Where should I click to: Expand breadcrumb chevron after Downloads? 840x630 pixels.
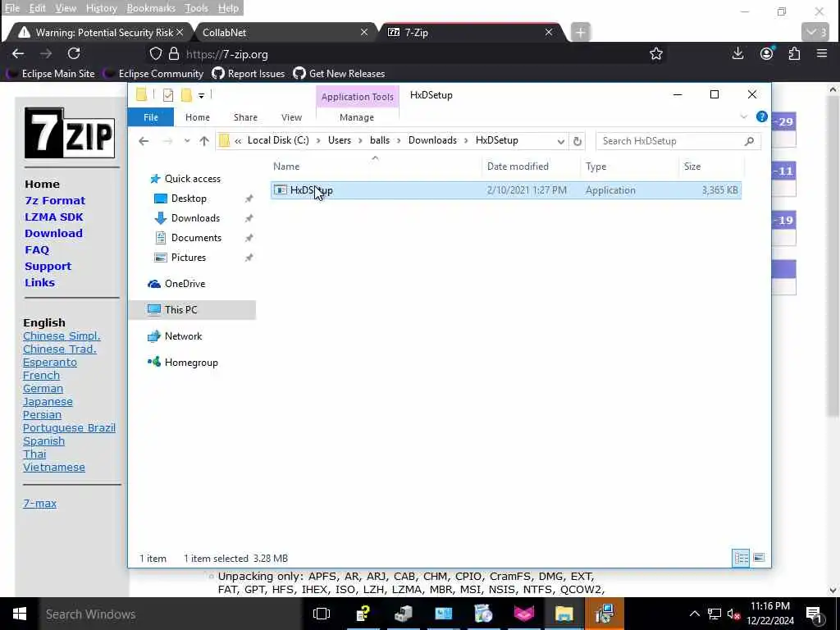466,140
